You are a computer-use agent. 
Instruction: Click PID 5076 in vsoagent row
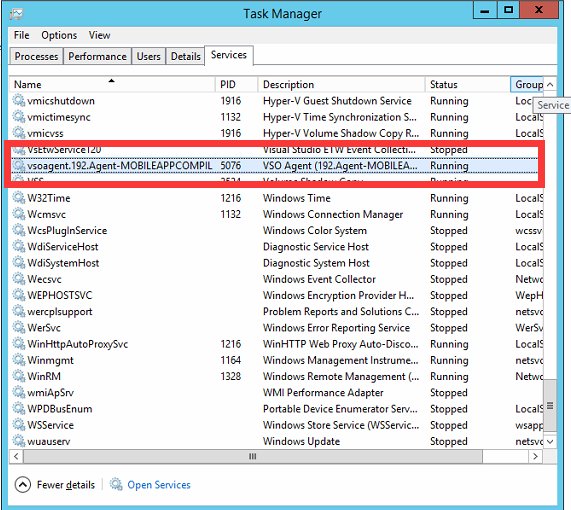pyautogui.click(x=231, y=165)
